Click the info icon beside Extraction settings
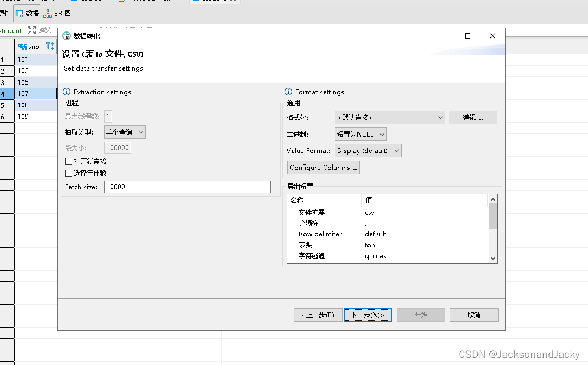 [66, 92]
